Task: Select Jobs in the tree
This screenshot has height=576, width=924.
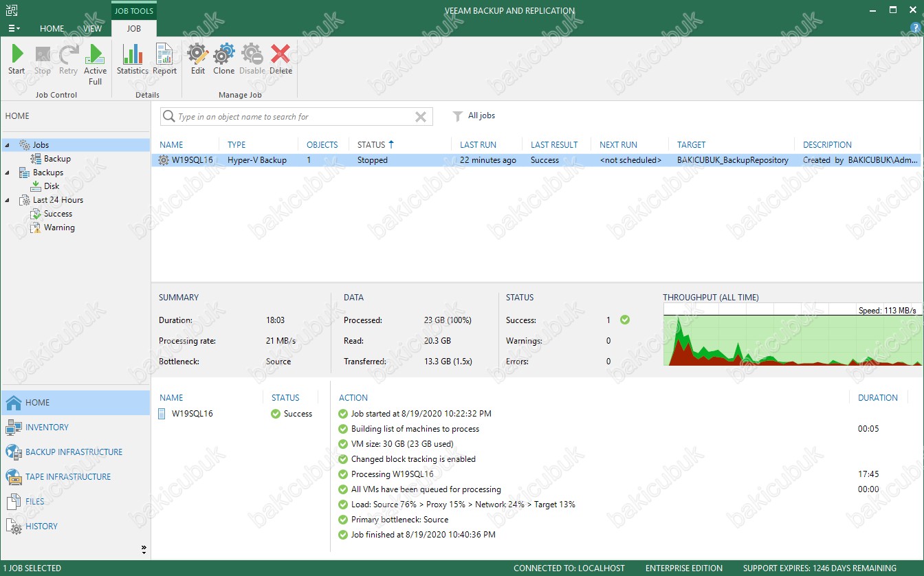Action: tap(41, 145)
